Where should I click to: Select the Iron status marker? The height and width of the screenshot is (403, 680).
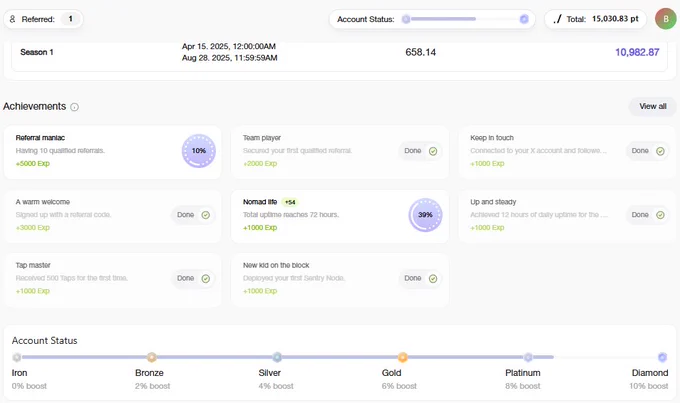(17, 357)
